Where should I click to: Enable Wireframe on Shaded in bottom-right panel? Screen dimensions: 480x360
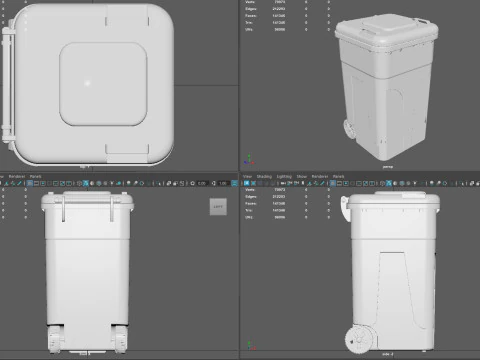[x=402, y=183]
